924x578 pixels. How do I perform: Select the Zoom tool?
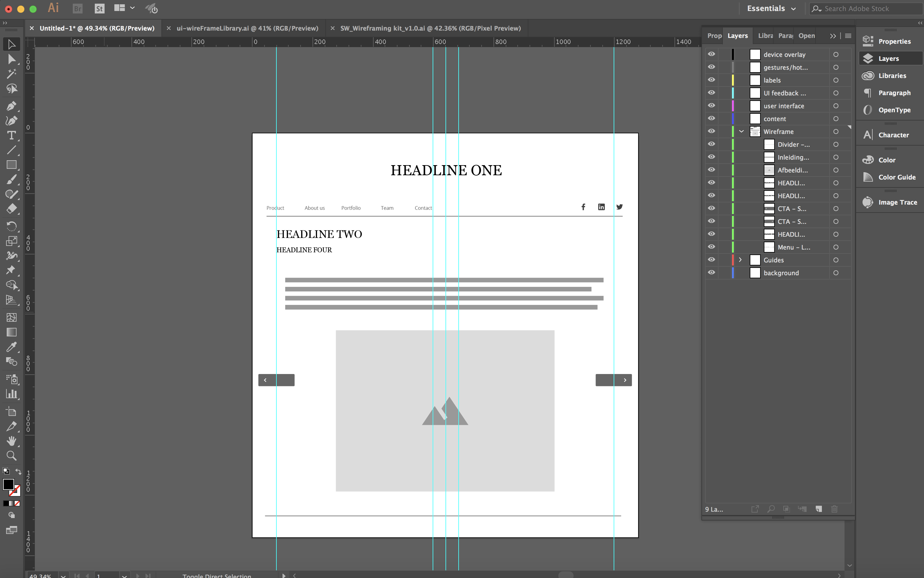11,456
